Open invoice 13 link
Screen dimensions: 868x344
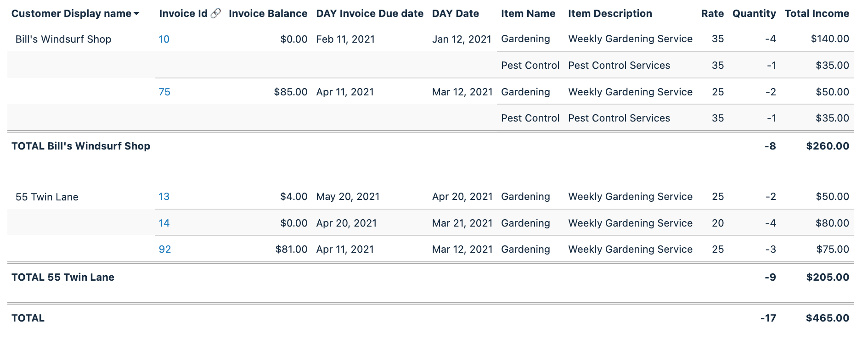(x=164, y=197)
